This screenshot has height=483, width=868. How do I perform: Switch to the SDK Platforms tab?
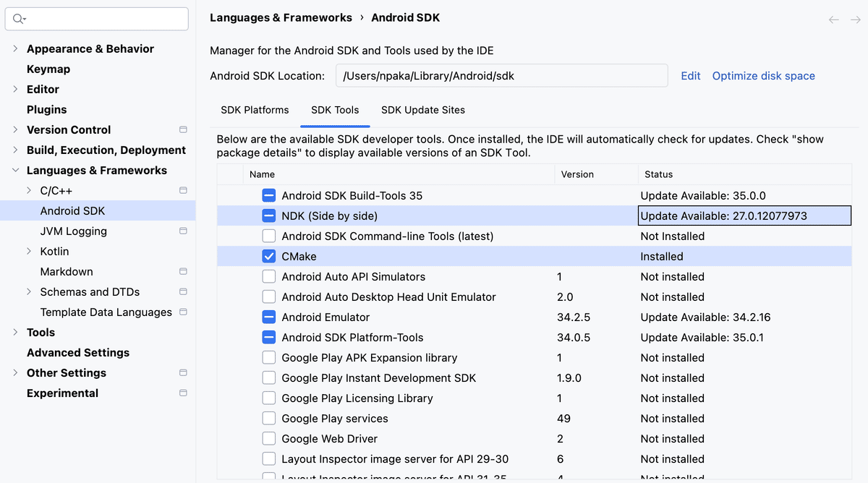255,110
